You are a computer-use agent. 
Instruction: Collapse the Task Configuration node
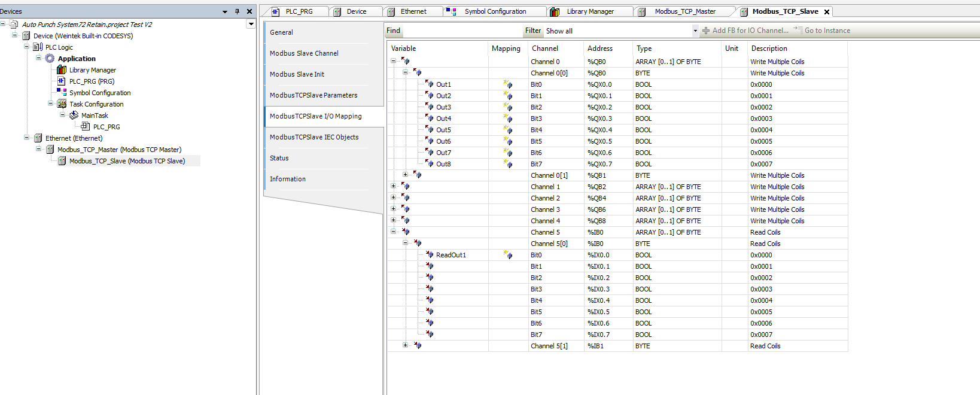[51, 104]
